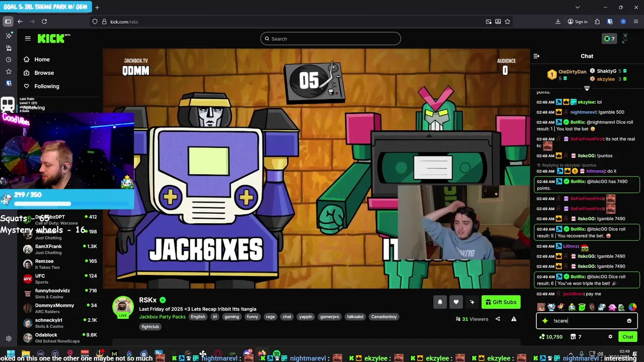Select the GOAL 5 browser tab
The width and height of the screenshot is (644, 362).
[x=46, y=7]
